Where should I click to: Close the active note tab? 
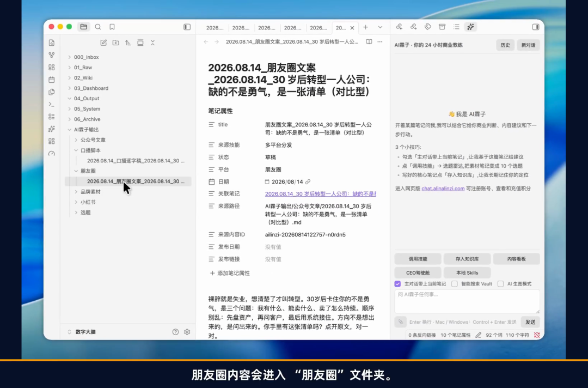352,28
